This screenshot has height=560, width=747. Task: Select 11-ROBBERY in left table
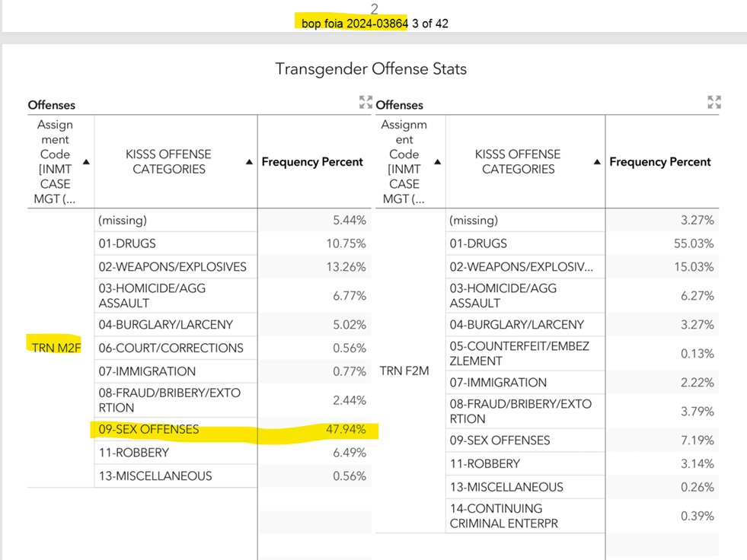(134, 453)
